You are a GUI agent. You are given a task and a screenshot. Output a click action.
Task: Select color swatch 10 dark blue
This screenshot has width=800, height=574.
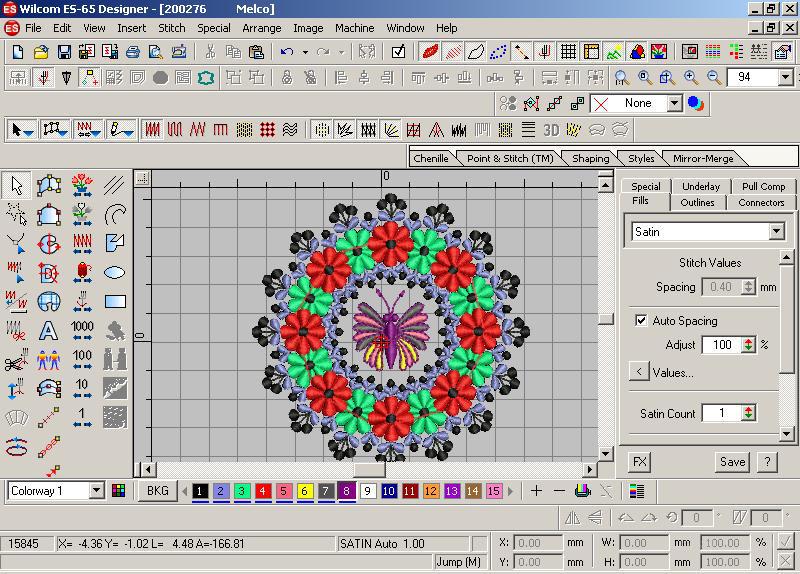(389, 491)
